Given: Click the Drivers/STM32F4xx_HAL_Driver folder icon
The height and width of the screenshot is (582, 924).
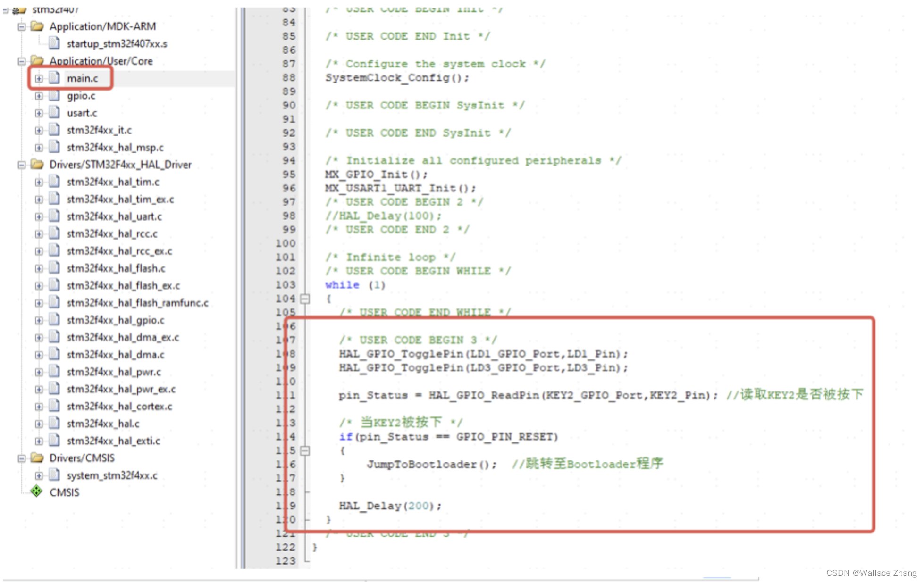Looking at the screenshot, I should coord(37,164).
